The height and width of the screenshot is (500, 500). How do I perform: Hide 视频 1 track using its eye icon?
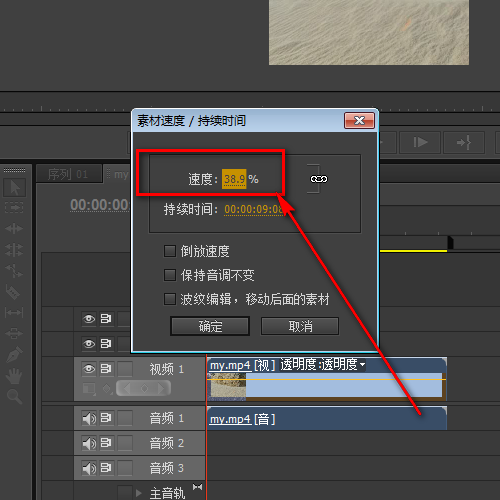89,369
